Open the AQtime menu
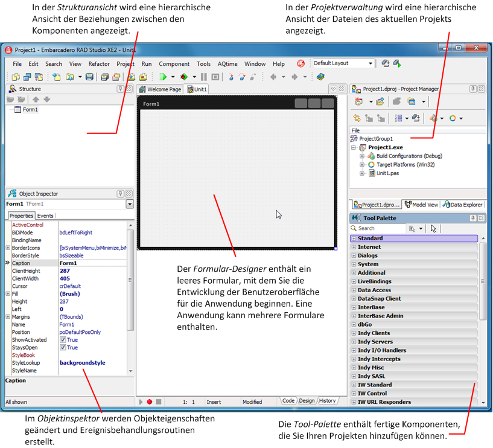Screen dimensions: 493x448 coord(227,64)
